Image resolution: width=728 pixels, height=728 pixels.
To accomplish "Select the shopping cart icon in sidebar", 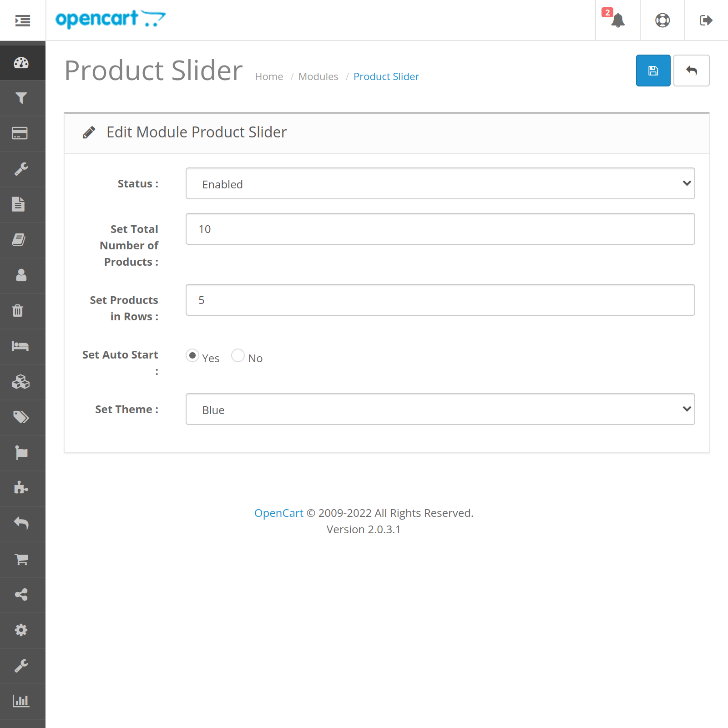I will pyautogui.click(x=22, y=559).
